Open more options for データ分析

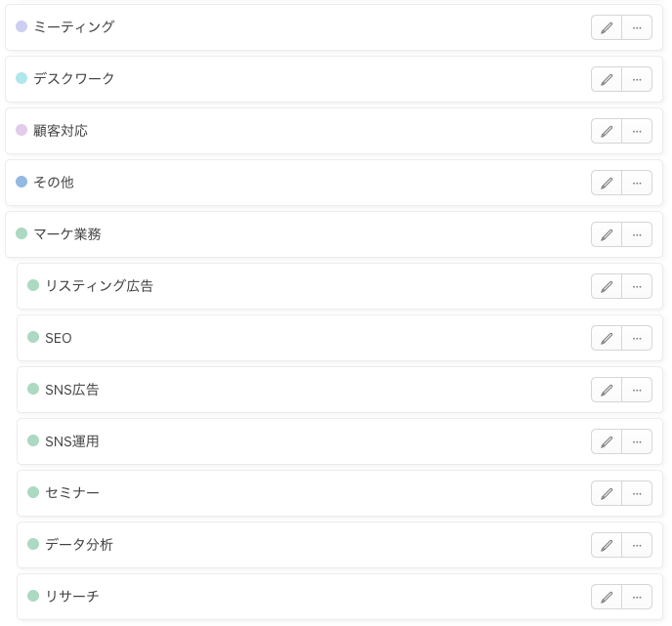coord(637,545)
